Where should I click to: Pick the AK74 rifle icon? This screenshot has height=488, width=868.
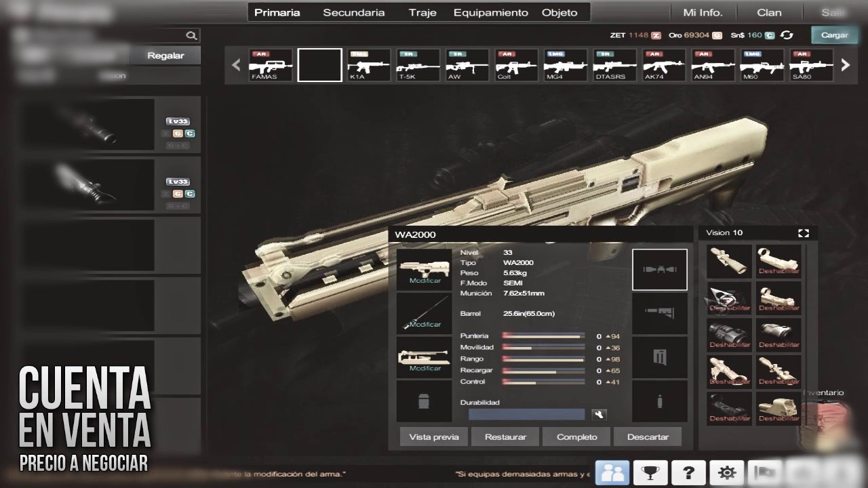[x=663, y=65]
